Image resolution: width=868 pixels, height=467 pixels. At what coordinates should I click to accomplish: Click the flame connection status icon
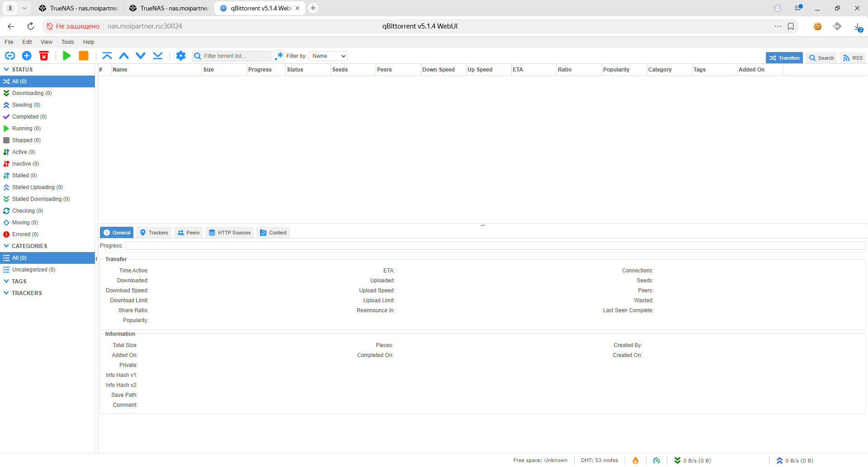point(635,460)
